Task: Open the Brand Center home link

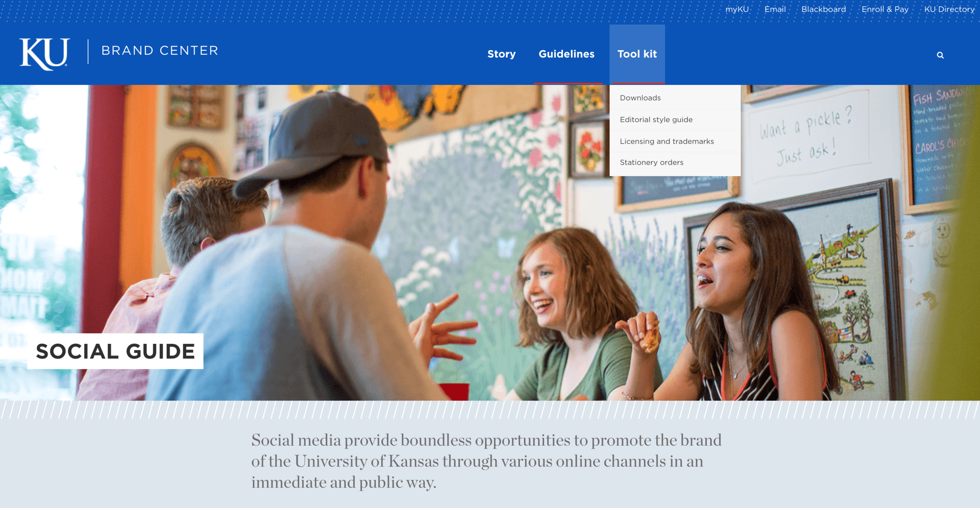Action: pos(160,51)
